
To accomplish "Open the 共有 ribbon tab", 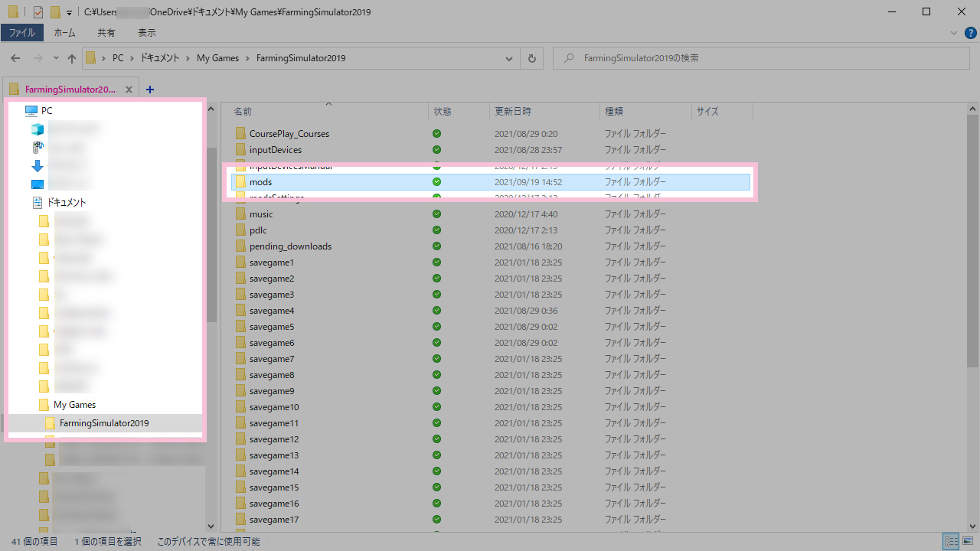I will (x=106, y=33).
